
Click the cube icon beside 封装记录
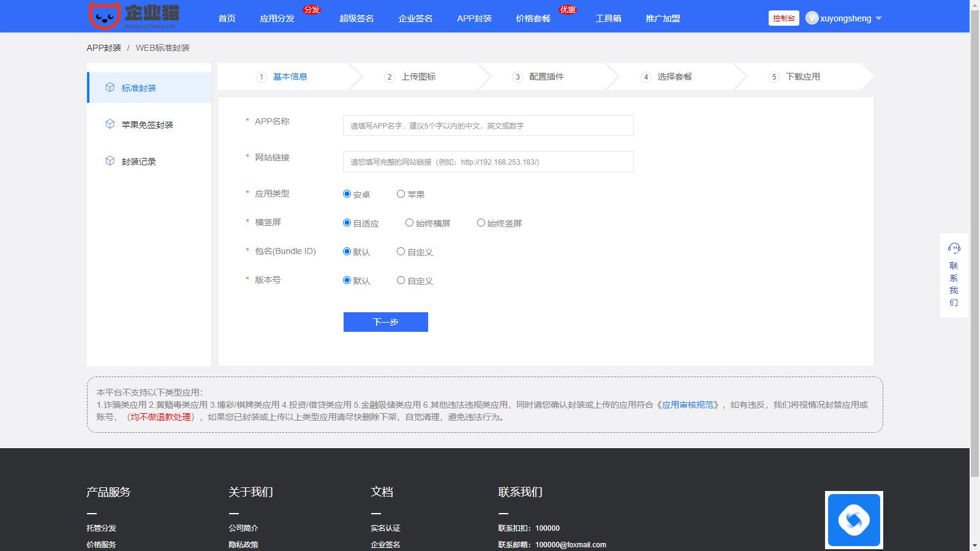[110, 161]
